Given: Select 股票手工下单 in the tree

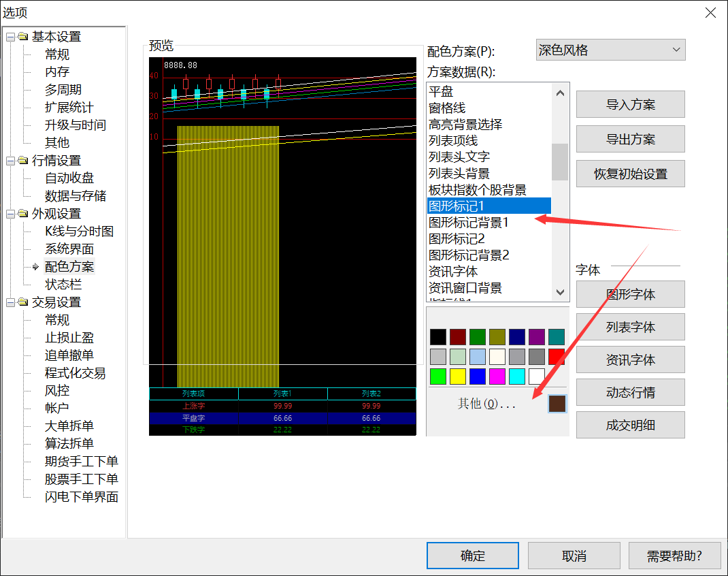Looking at the screenshot, I should click(x=81, y=479).
